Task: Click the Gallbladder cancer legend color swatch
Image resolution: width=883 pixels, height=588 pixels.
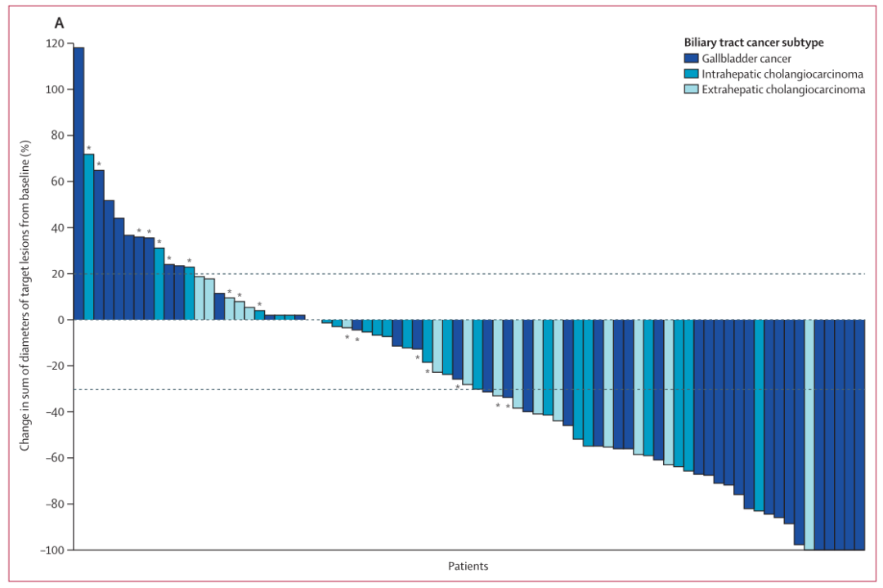Action: point(691,59)
